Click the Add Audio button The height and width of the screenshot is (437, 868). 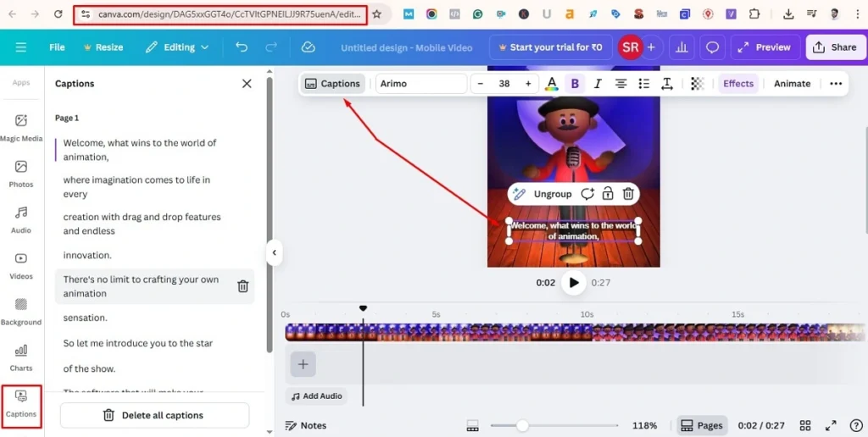pos(317,396)
